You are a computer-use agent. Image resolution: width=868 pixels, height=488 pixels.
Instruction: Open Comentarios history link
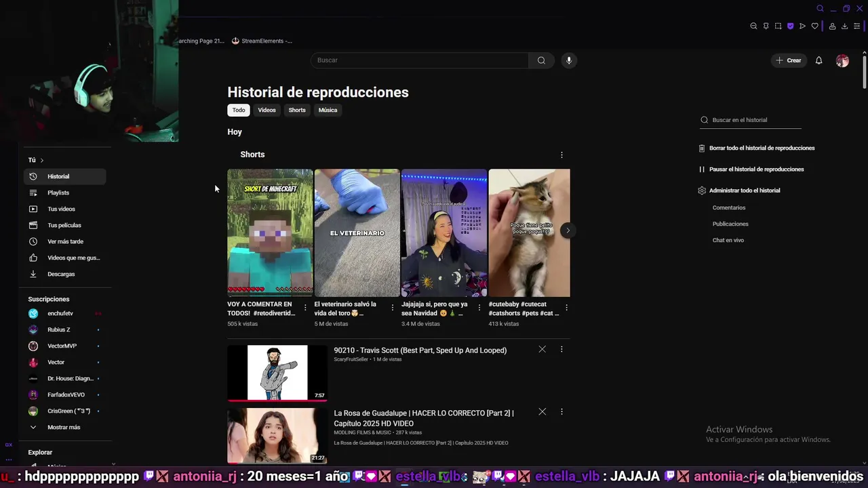[x=729, y=208]
